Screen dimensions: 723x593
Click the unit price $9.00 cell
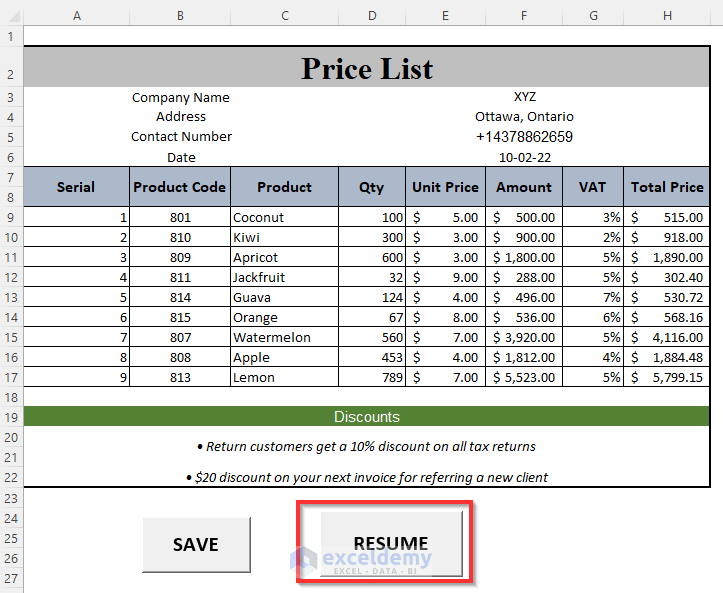pos(445,278)
